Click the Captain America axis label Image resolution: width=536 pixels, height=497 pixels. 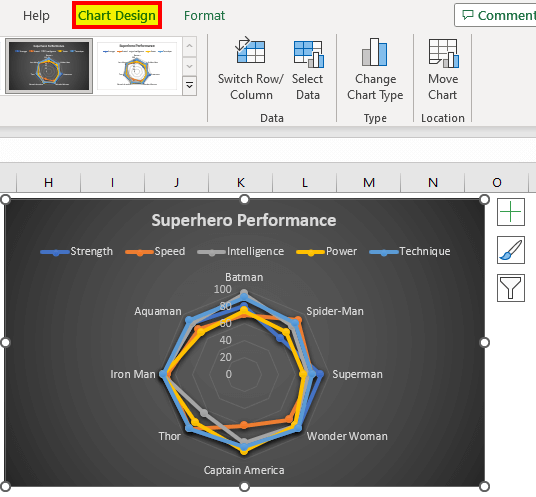[x=244, y=470]
